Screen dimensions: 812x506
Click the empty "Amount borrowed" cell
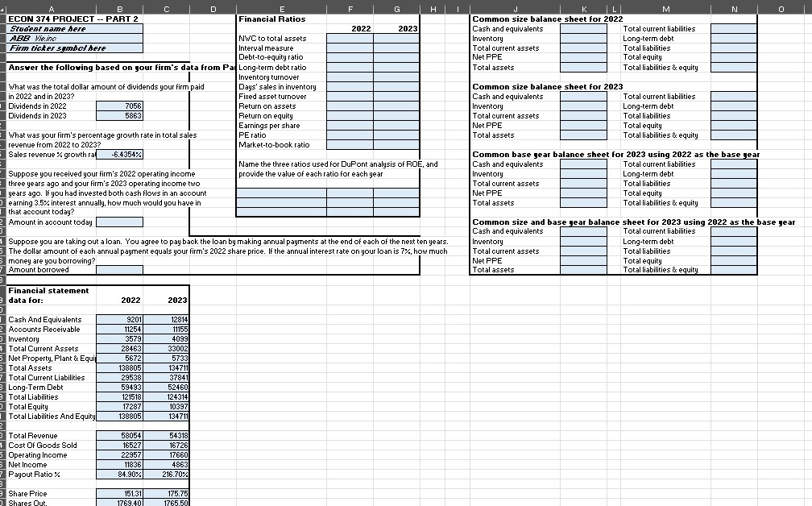(119, 269)
